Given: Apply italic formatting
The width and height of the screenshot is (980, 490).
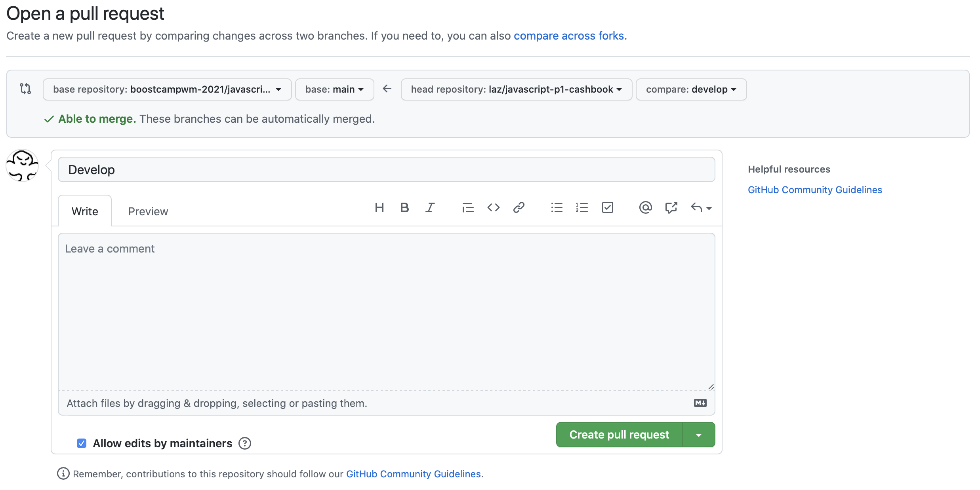Looking at the screenshot, I should click(430, 207).
